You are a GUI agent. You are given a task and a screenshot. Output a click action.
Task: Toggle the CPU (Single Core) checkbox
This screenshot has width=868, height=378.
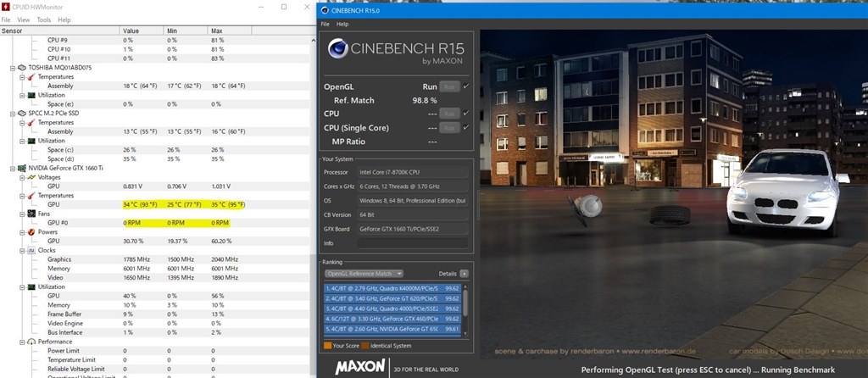pyautogui.click(x=465, y=127)
